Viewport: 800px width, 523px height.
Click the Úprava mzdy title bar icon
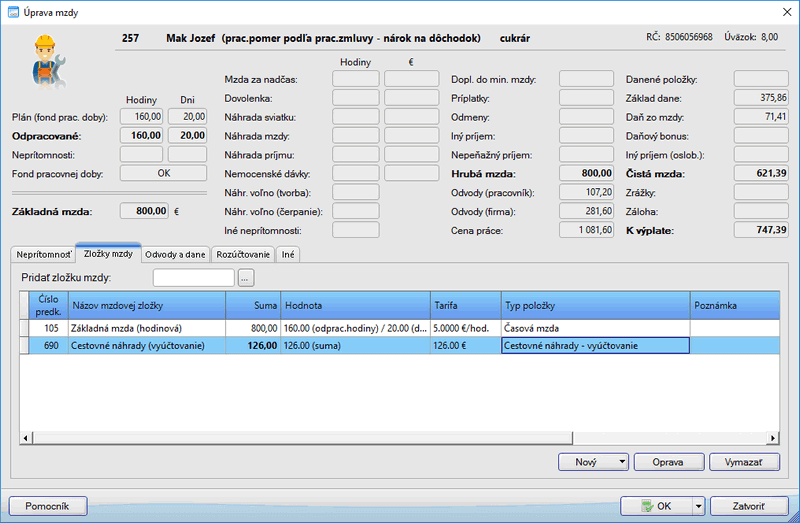11,11
